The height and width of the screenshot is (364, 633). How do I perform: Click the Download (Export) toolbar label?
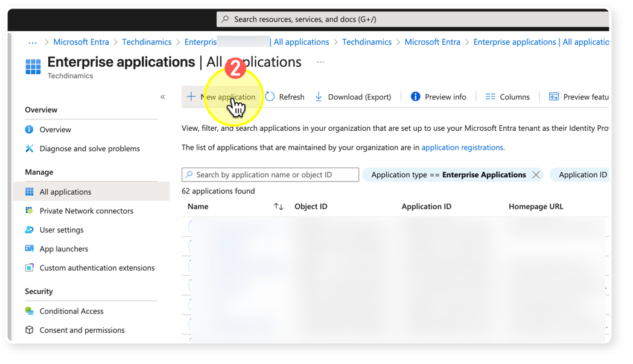(359, 97)
